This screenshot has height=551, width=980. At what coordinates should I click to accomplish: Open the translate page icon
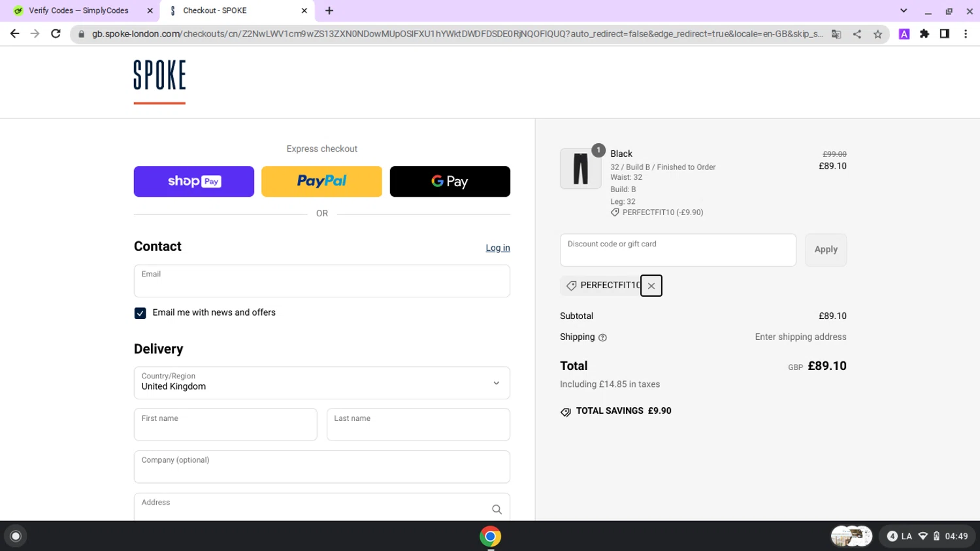[x=836, y=34]
